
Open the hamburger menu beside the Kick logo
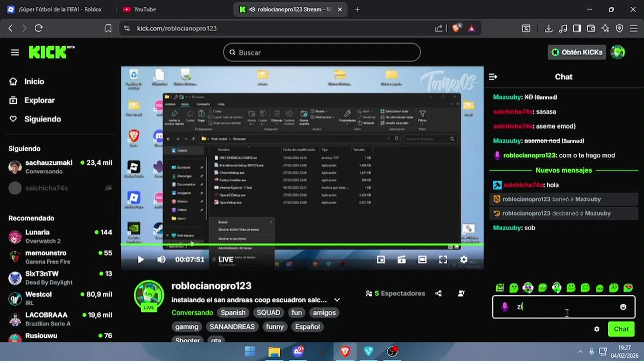15,52
